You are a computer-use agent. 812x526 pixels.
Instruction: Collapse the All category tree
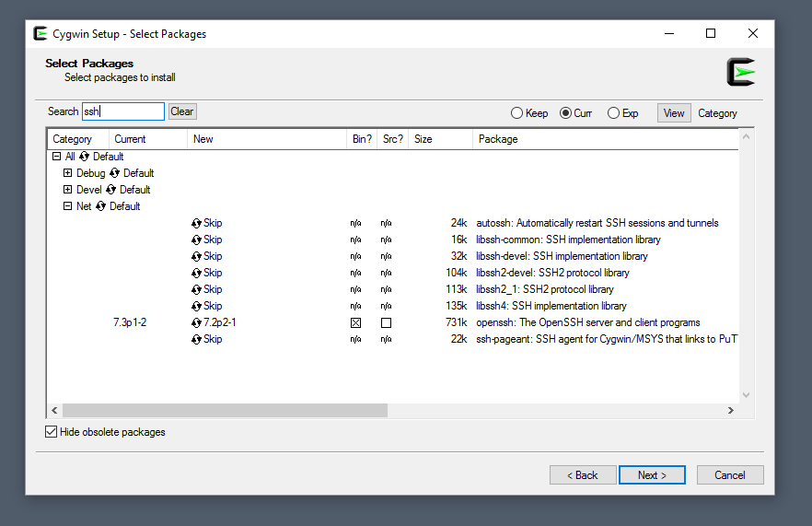click(x=57, y=156)
